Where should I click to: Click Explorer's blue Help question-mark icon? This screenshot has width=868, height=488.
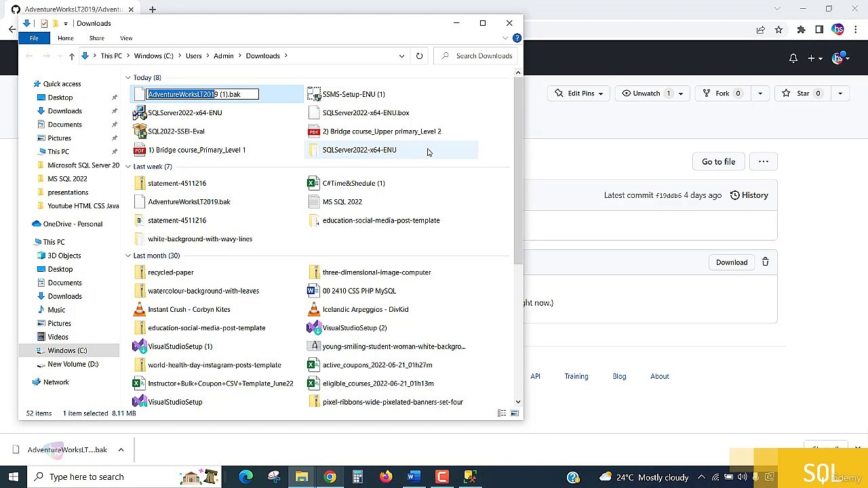tap(517, 38)
